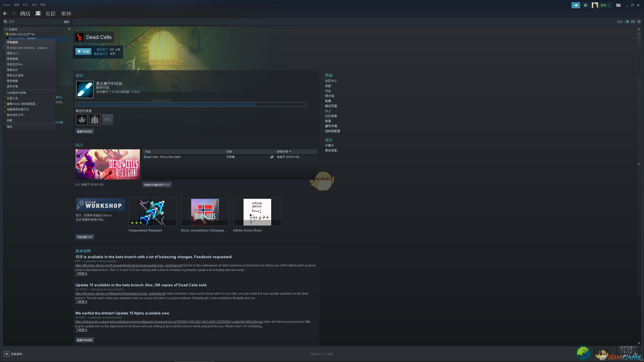644x362 pixels.
Task: Click 在商店中查找更多 DLC button
Action: (157, 185)
